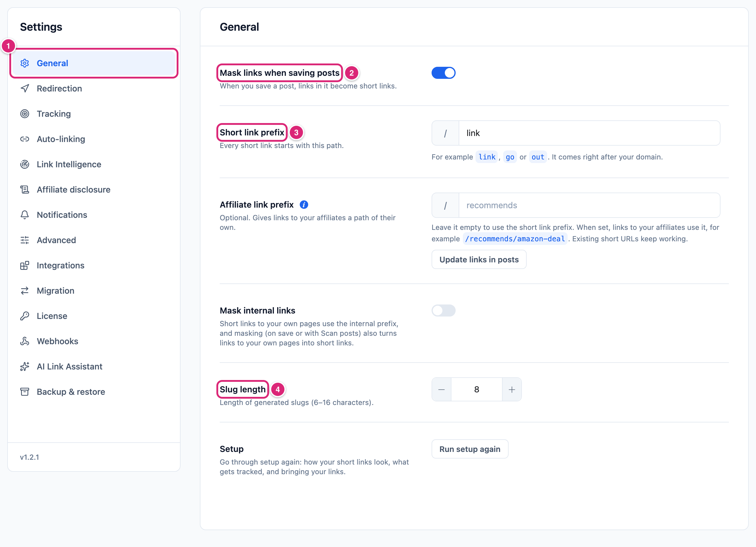The height and width of the screenshot is (547, 756).
Task: Click the Link Intelligence radar icon
Action: tap(25, 164)
